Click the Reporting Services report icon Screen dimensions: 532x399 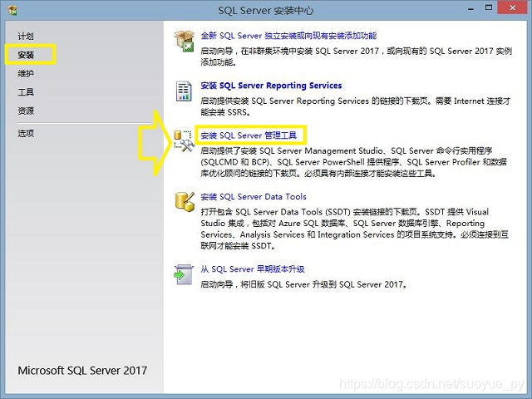point(184,91)
